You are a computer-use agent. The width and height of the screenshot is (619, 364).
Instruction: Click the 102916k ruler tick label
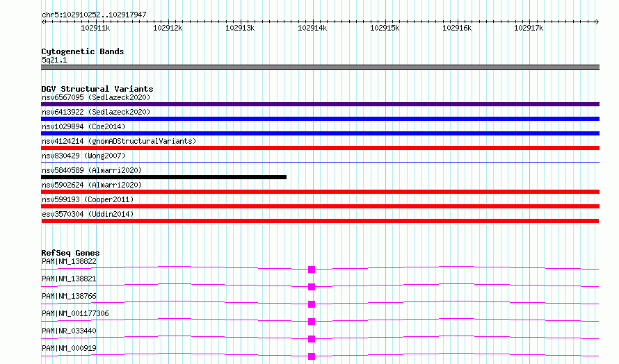[x=457, y=28]
